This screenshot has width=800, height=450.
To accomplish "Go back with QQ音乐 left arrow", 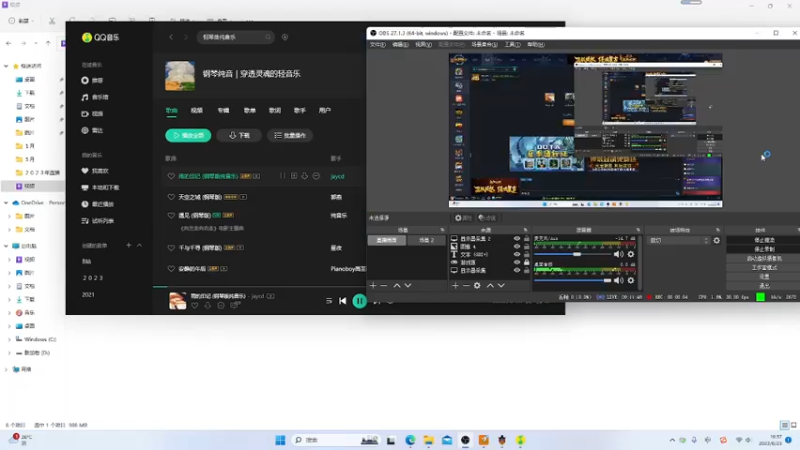I will pos(171,37).
